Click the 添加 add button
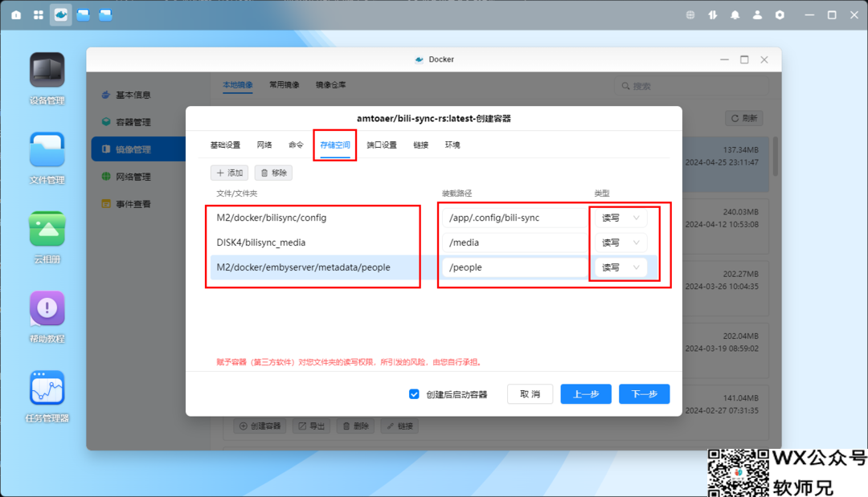 pyautogui.click(x=229, y=173)
